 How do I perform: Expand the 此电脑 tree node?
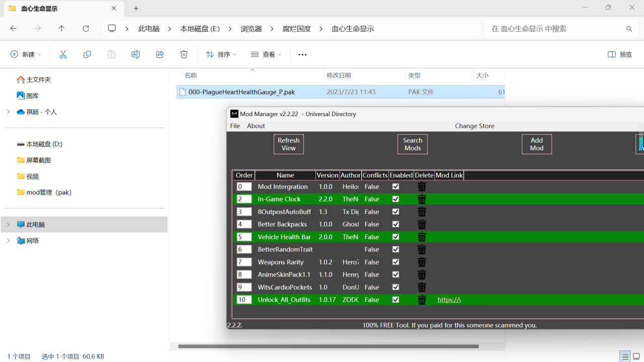point(8,224)
